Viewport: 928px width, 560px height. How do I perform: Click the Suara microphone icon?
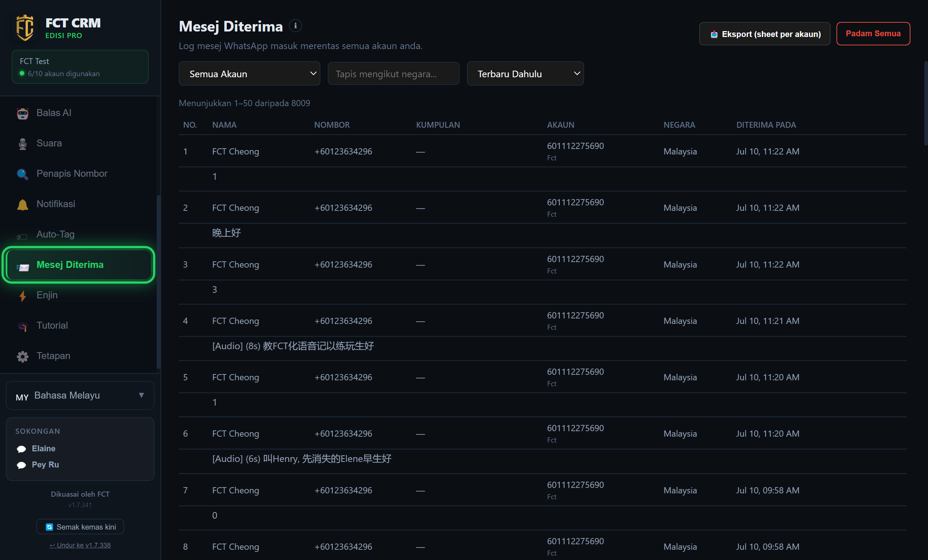tap(23, 144)
